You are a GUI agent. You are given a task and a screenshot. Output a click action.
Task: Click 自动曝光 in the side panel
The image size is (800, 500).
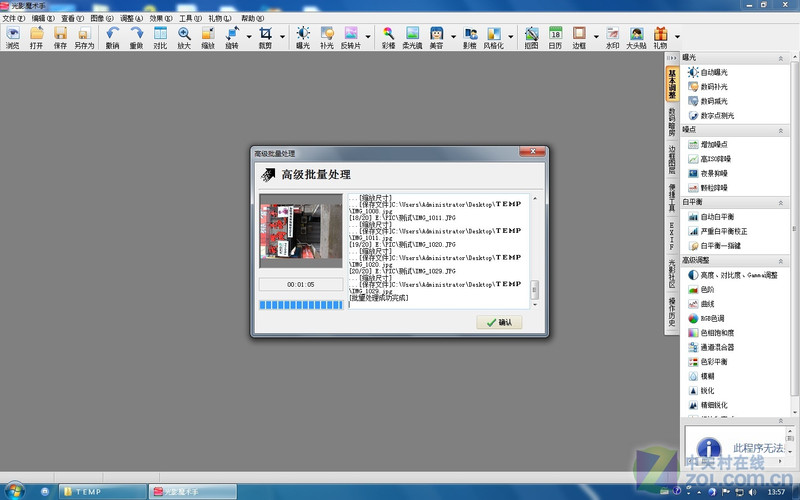coord(708,72)
